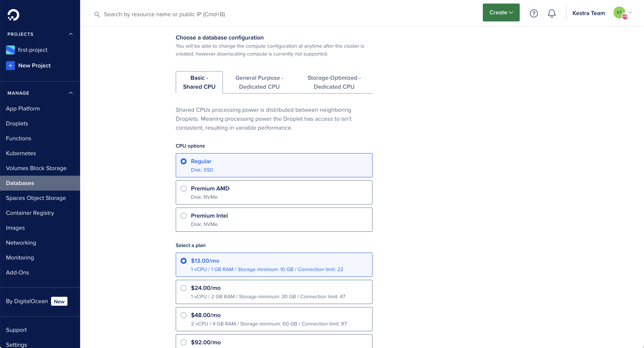The height and width of the screenshot is (348, 644).
Task: Open the Create dropdown button
Action: pyautogui.click(x=501, y=12)
